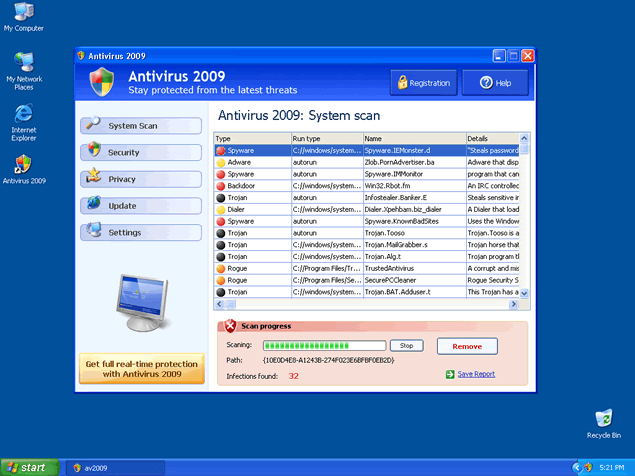
Task: Click the Help button
Action: point(495,83)
